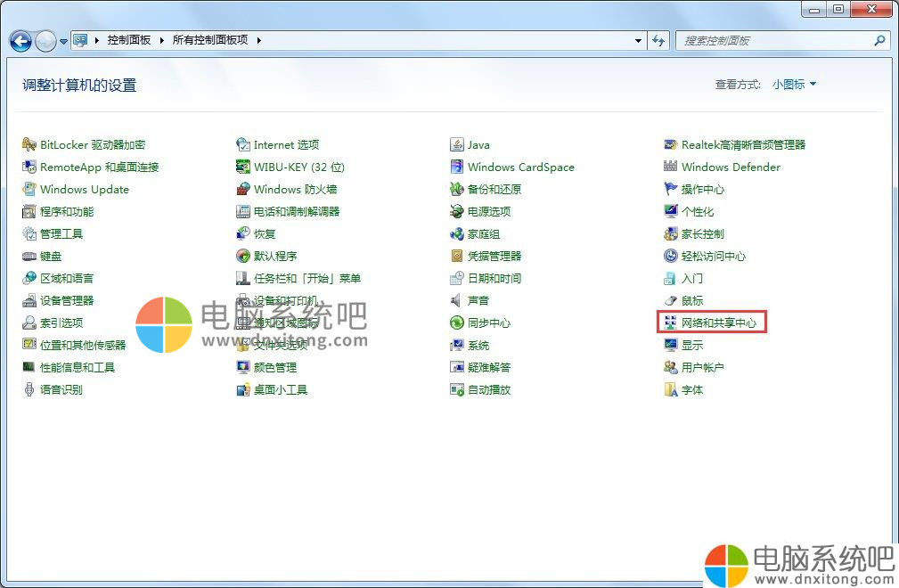
Task: Expand the arrow after 控制面板 breadcrumb
Action: click(161, 40)
